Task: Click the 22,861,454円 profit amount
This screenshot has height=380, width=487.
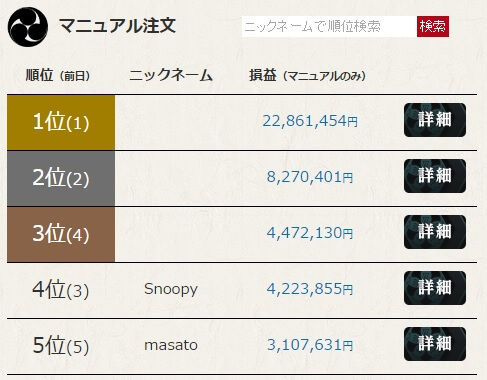Action: pos(310,121)
